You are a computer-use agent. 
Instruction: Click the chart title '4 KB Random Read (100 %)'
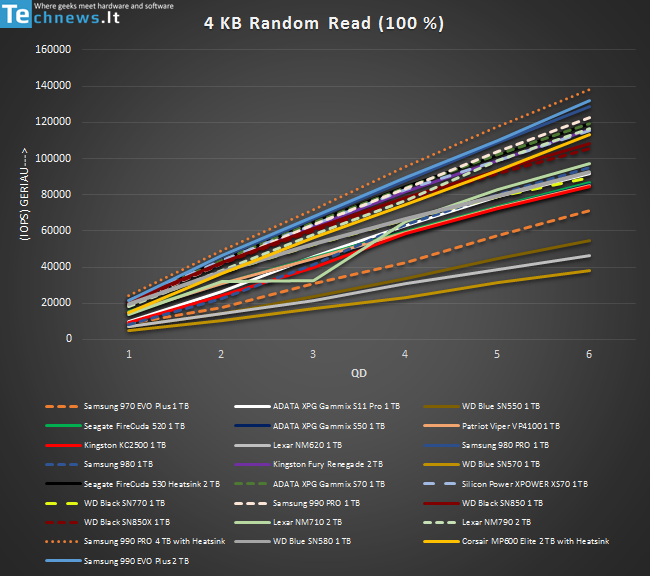324,23
